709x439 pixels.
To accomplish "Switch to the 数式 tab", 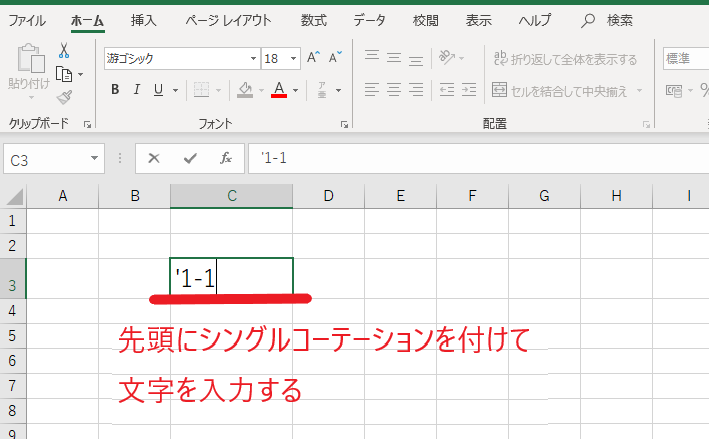I will [313, 20].
